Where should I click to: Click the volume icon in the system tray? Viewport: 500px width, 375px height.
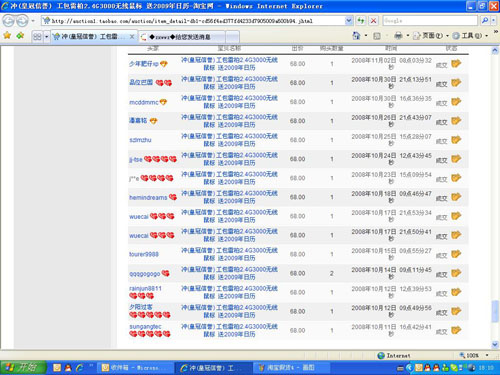pos(471,368)
